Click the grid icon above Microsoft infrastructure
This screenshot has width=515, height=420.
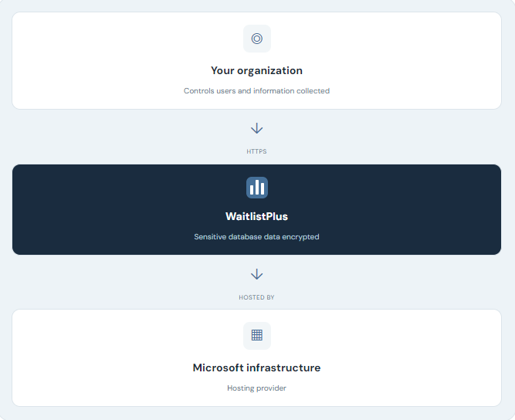[x=257, y=335]
